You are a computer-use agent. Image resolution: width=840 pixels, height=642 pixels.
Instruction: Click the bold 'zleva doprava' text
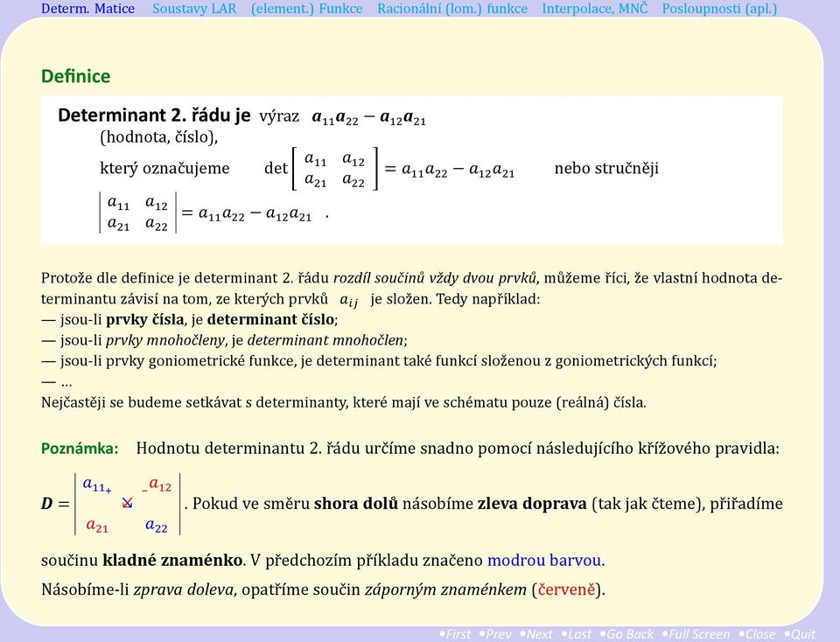pos(532,503)
